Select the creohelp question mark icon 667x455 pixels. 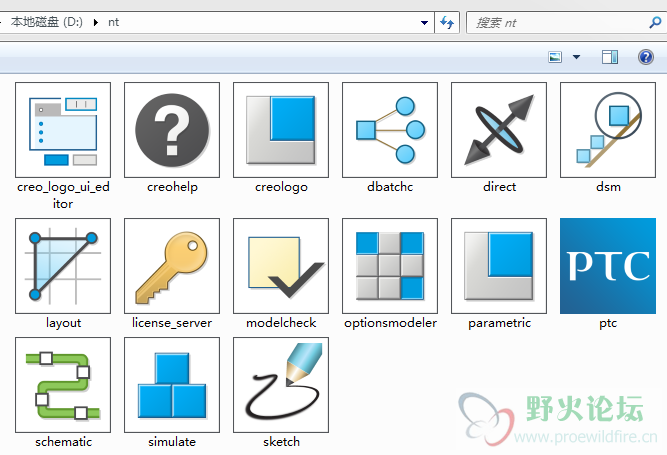coord(172,130)
